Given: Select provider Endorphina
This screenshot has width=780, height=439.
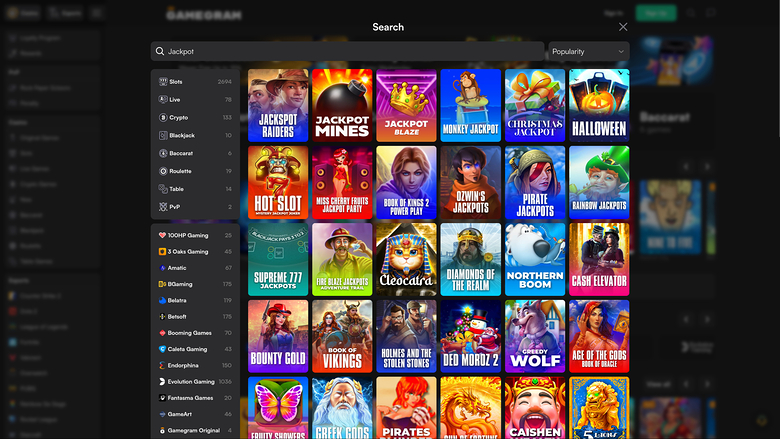Looking at the screenshot, I should 195,365.
